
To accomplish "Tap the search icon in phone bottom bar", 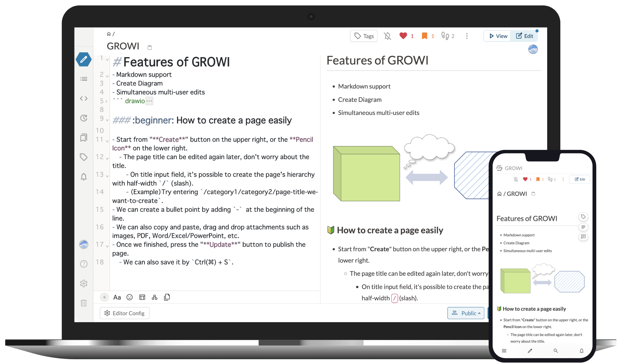I will [556, 351].
